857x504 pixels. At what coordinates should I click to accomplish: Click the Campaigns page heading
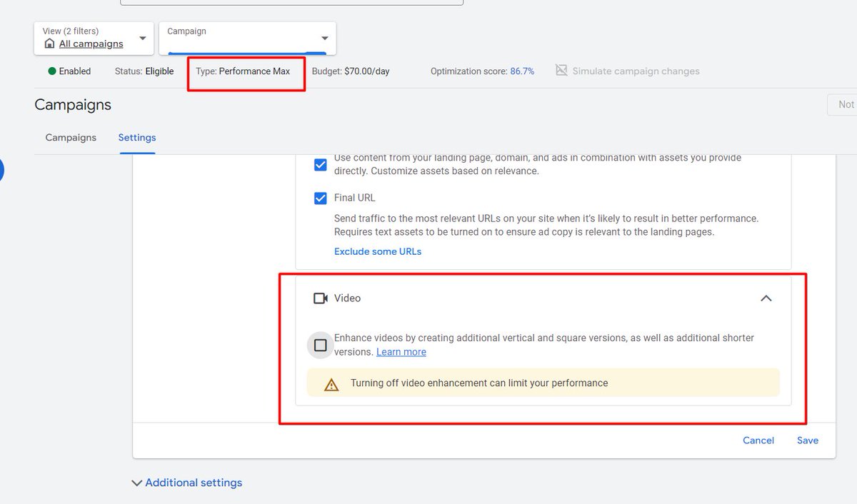pos(73,105)
